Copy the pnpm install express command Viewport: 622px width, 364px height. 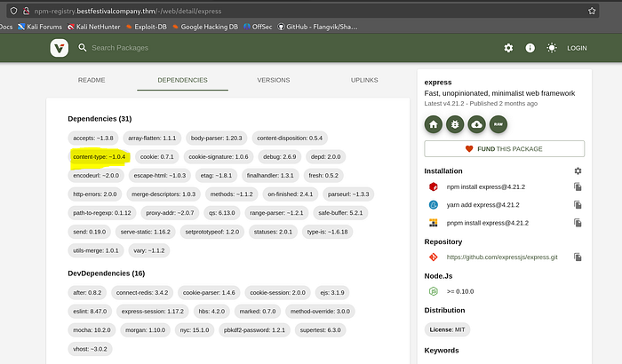[x=578, y=223]
